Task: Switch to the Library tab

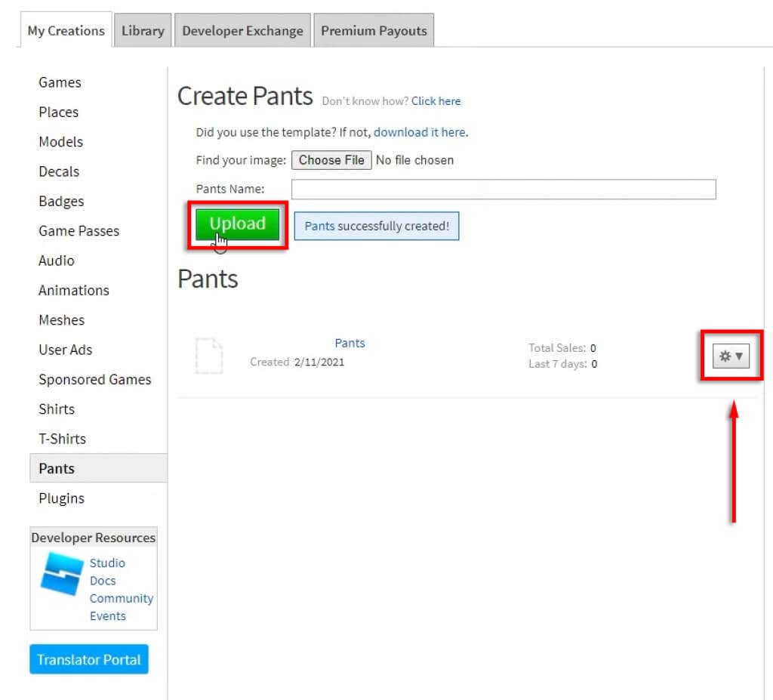Action: tap(142, 30)
